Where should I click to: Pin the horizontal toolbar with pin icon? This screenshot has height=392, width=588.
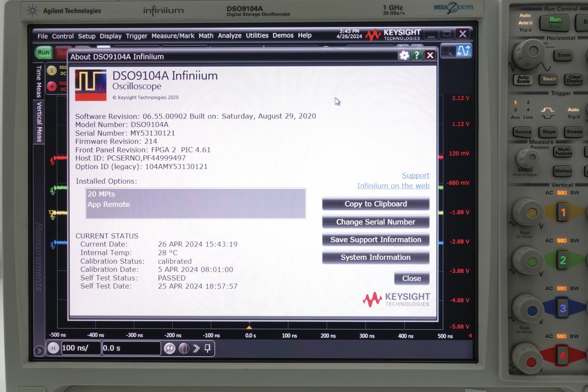208,348
